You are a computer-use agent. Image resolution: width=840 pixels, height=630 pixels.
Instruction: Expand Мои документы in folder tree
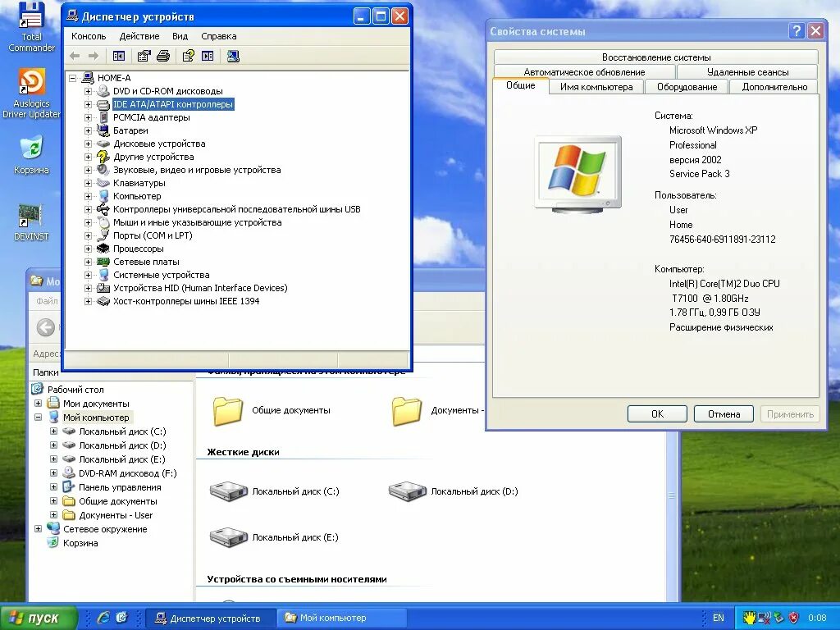[38, 404]
